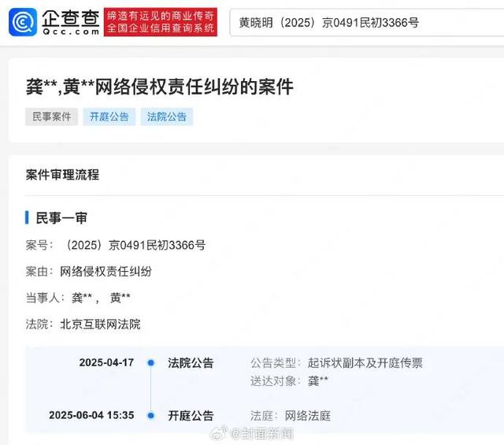Click the 2025-04-17 timeline dot

pos(150,362)
